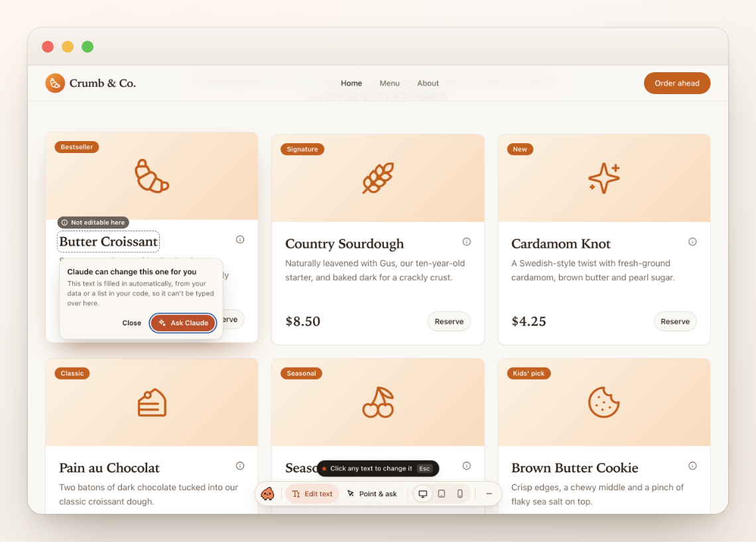Viewport: 756px width, 542px height.
Task: Open the About nav item
Action: pyautogui.click(x=428, y=83)
